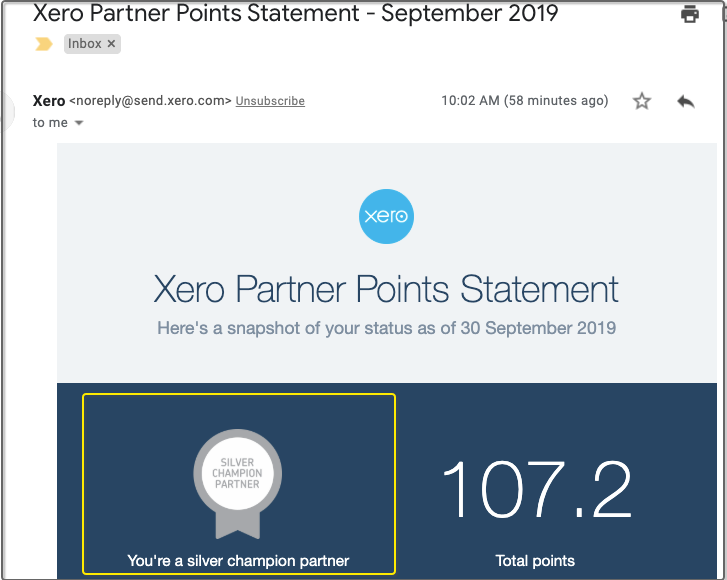Screen dimensions: 727x580
Task: Reply to the Xero message
Action: [x=686, y=101]
